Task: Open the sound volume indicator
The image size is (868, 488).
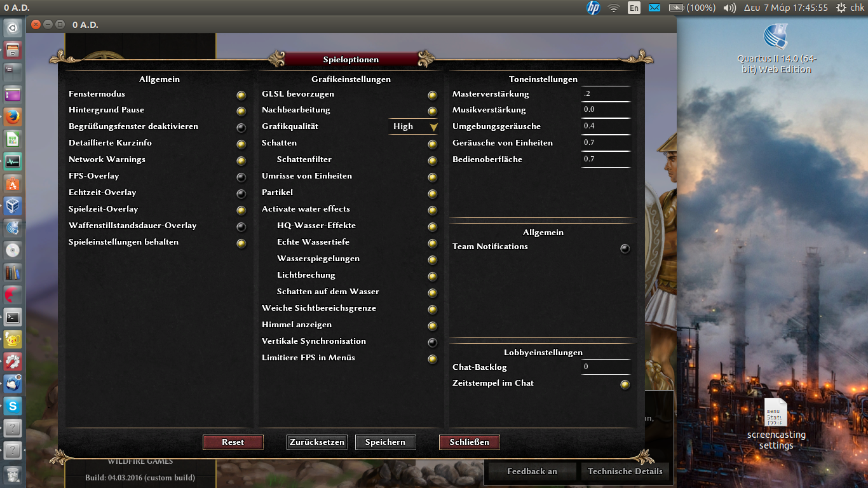Action: [729, 8]
